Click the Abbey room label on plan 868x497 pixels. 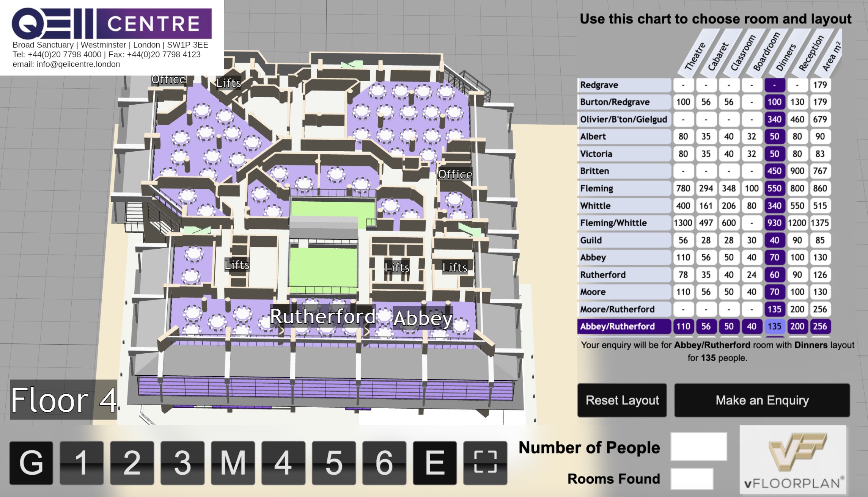pyautogui.click(x=423, y=318)
